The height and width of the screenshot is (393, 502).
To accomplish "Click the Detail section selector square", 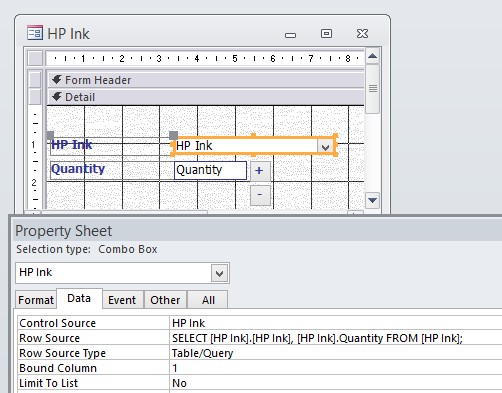I will coord(35,97).
